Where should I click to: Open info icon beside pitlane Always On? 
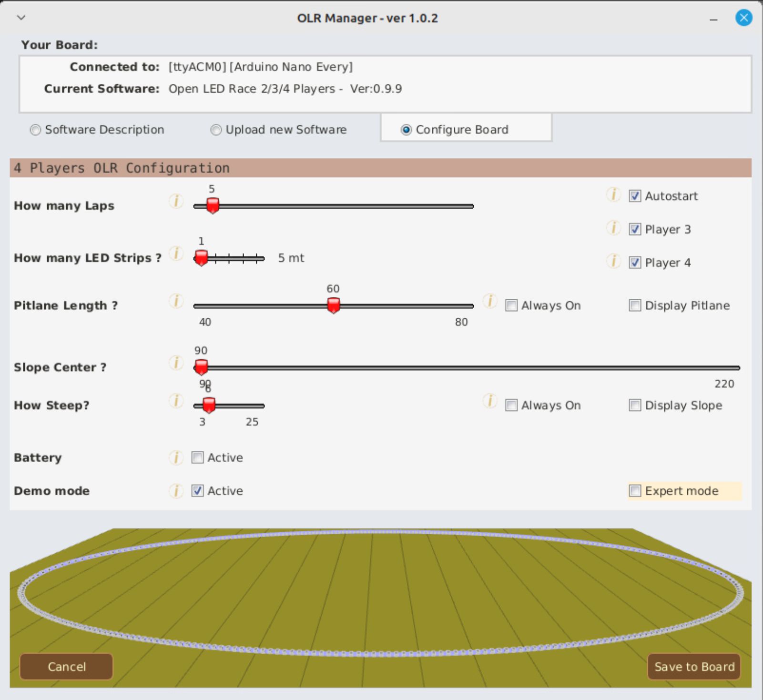point(489,301)
